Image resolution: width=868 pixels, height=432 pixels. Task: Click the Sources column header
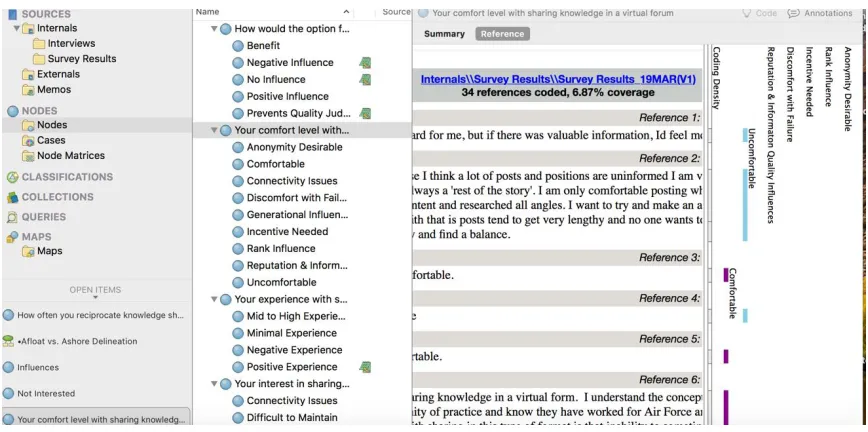396,12
